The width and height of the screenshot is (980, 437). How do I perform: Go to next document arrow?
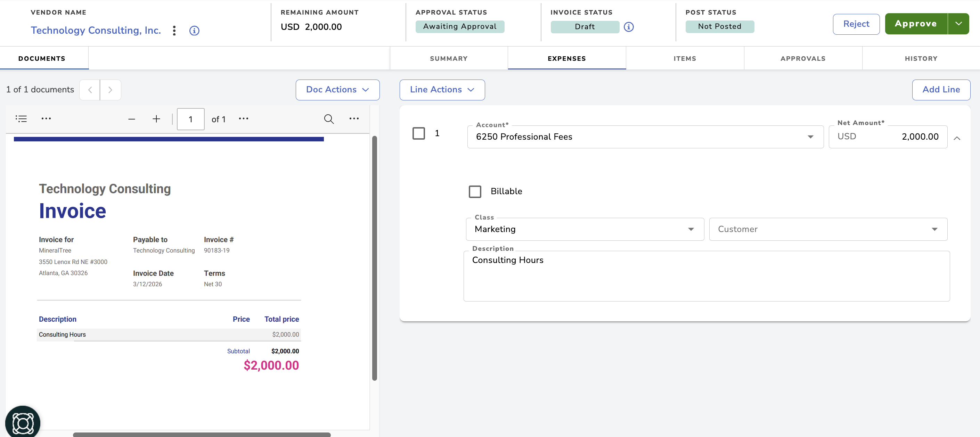pos(110,90)
